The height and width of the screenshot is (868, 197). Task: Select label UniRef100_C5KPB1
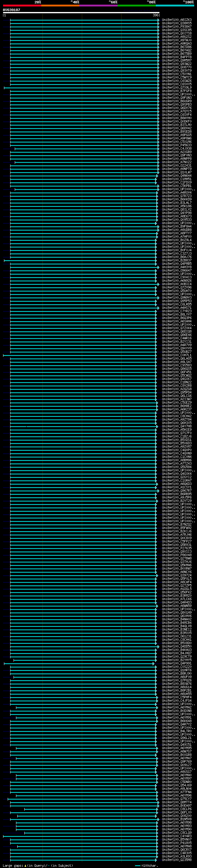[x=177, y=186]
